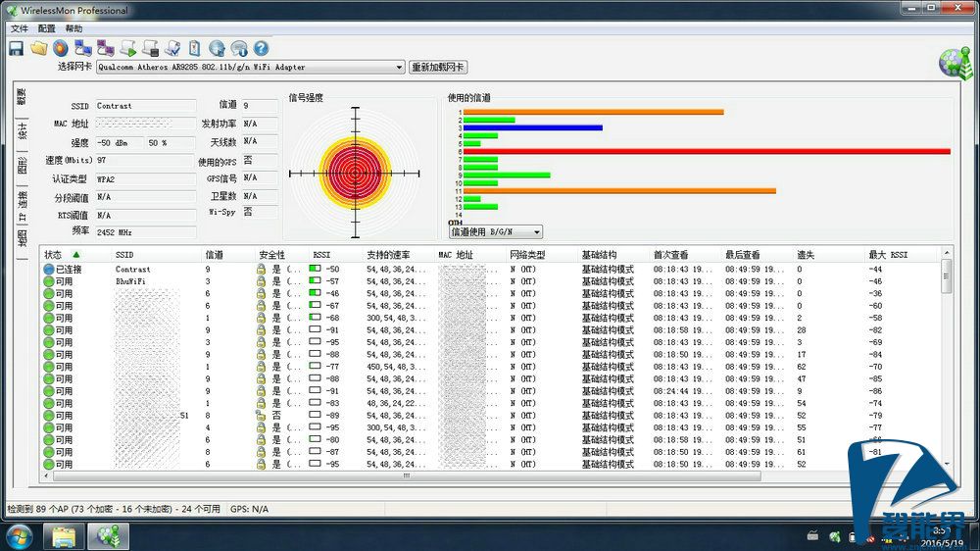Viewport: 980px width, 551px height.
Task: Expand the 选择网卡 adapter dropdown
Action: click(398, 68)
